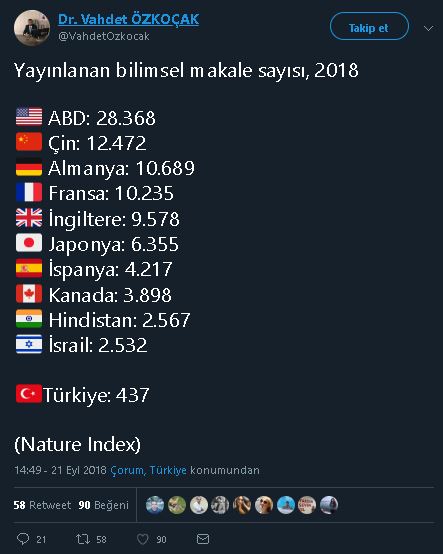View the 58 Retweet list
The image size is (443, 554).
click(42, 505)
